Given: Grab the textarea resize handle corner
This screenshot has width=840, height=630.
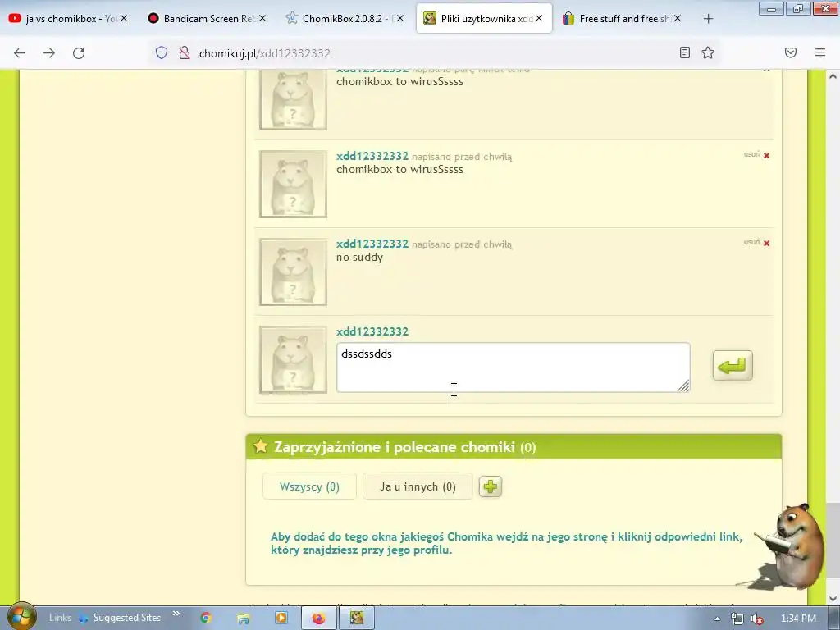Looking at the screenshot, I should tap(683, 386).
